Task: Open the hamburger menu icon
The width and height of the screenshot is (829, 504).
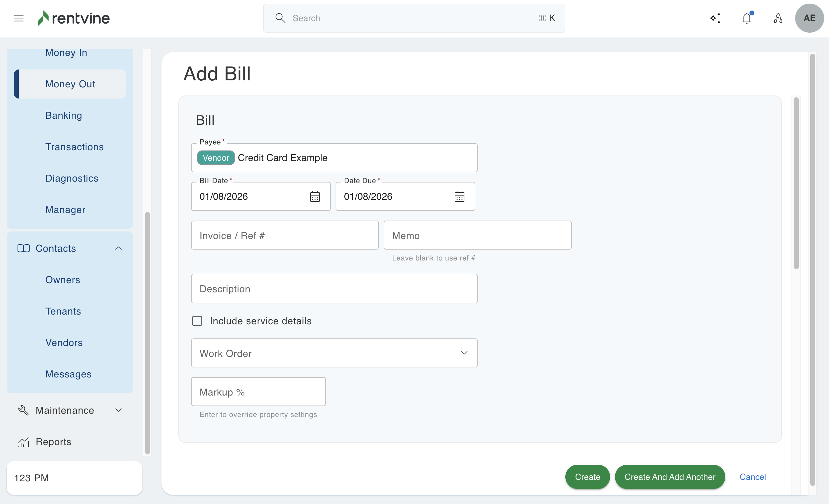Action: (18, 18)
